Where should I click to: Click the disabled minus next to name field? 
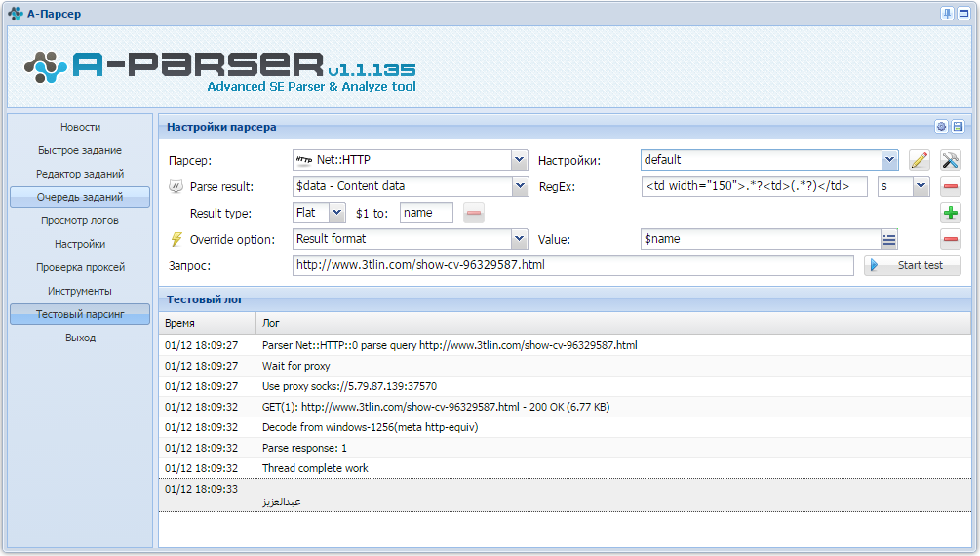(474, 213)
